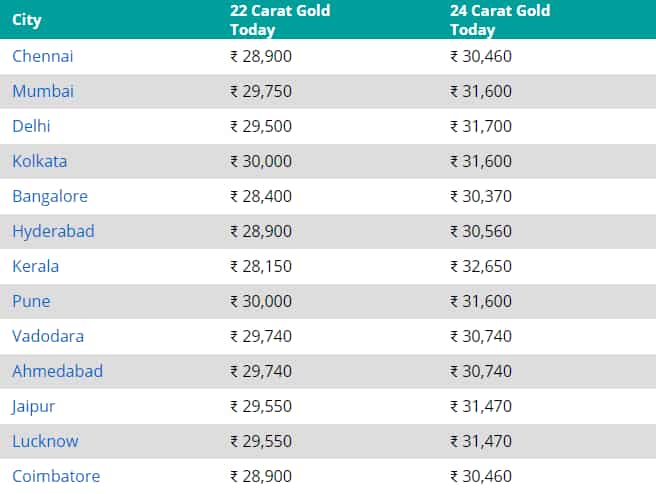The image size is (656, 494).
Task: Open the Coimbatore city link
Action: [x=56, y=476]
